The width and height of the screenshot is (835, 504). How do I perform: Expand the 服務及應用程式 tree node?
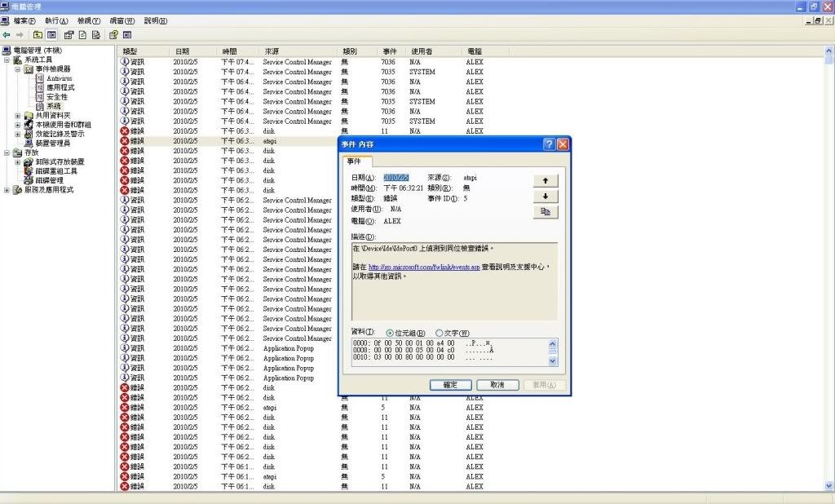click(x=7, y=189)
